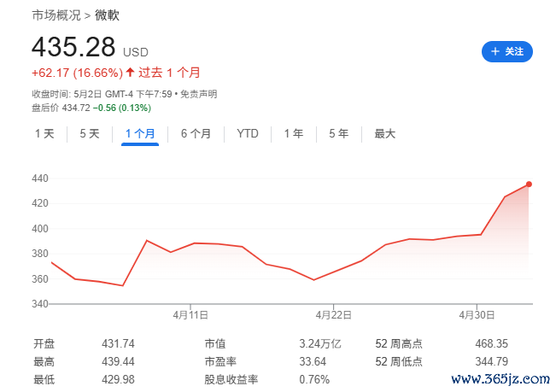Switch chart to YTD range
The height and width of the screenshot is (392, 556).
pyautogui.click(x=248, y=133)
